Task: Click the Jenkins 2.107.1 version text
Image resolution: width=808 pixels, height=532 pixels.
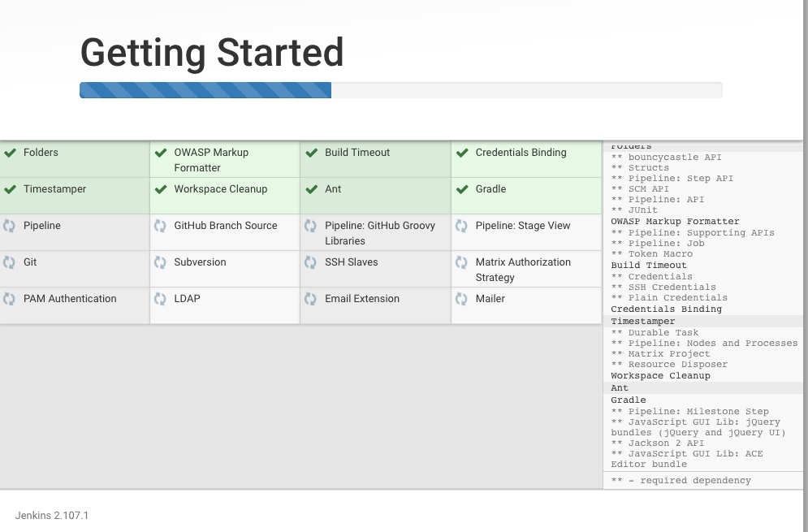Action: click(52, 516)
